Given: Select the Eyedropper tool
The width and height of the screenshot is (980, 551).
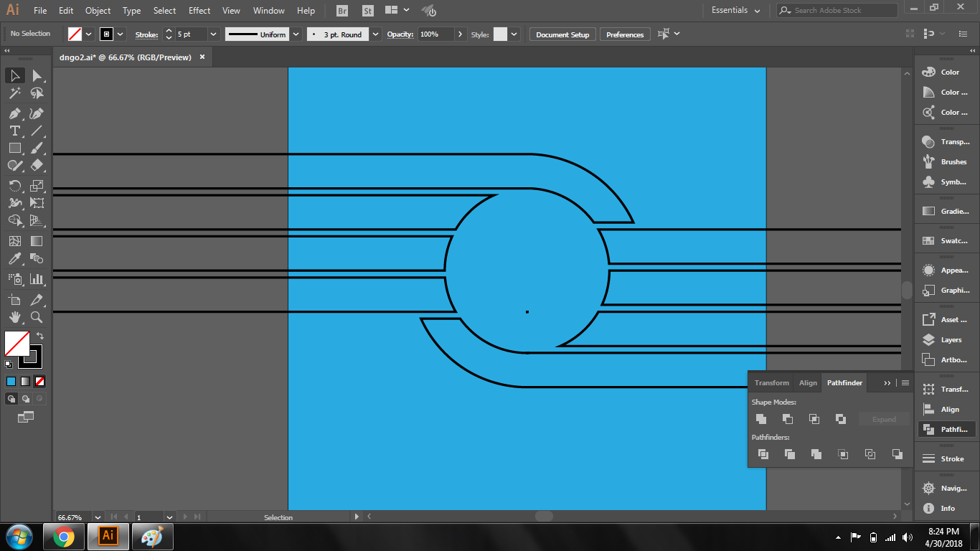Looking at the screenshot, I should [x=14, y=258].
